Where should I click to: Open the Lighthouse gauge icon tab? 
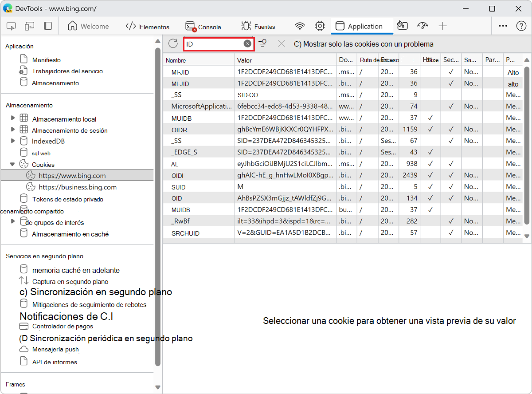tap(422, 26)
